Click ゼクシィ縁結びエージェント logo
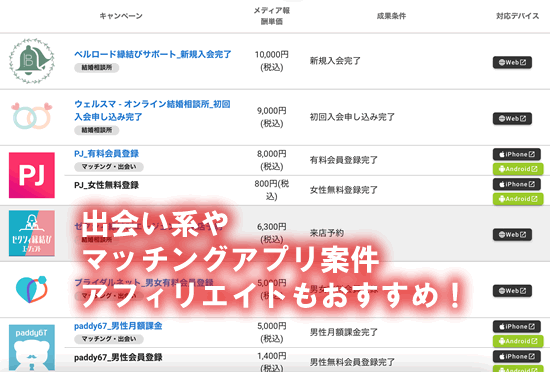Viewport: 550px width, 372px height. tap(32, 233)
